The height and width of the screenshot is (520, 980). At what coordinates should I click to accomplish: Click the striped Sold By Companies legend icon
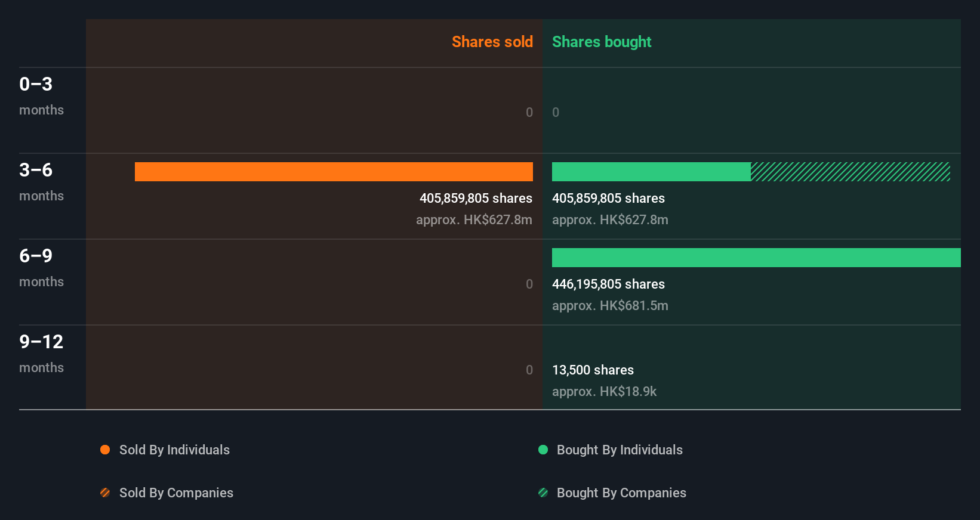105,493
